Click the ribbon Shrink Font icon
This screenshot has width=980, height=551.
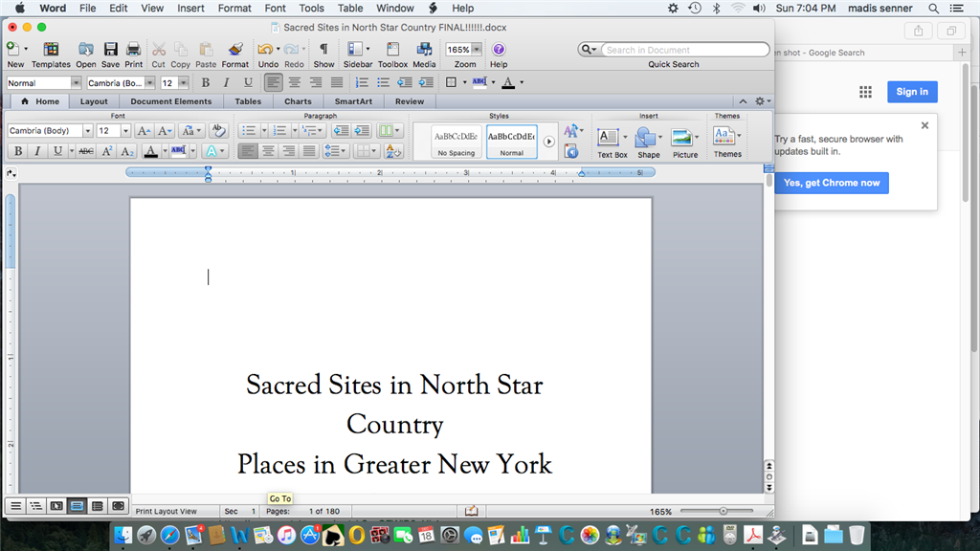click(165, 130)
